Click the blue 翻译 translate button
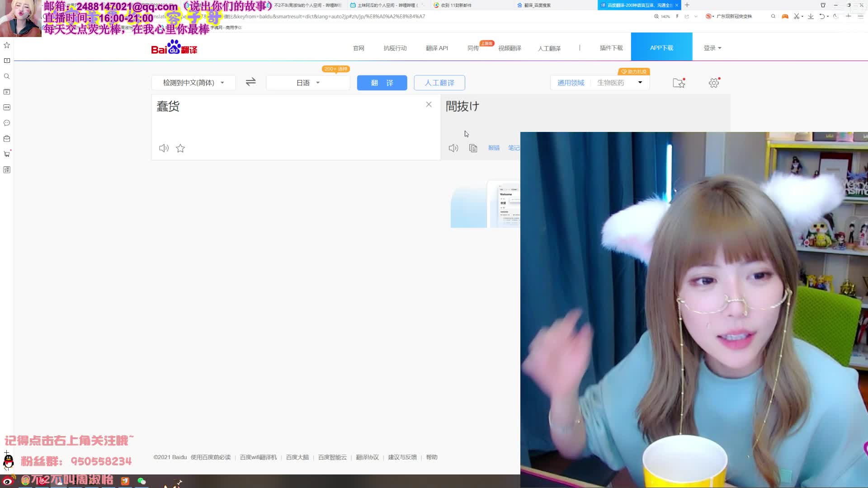The width and height of the screenshot is (868, 488). 382,83
